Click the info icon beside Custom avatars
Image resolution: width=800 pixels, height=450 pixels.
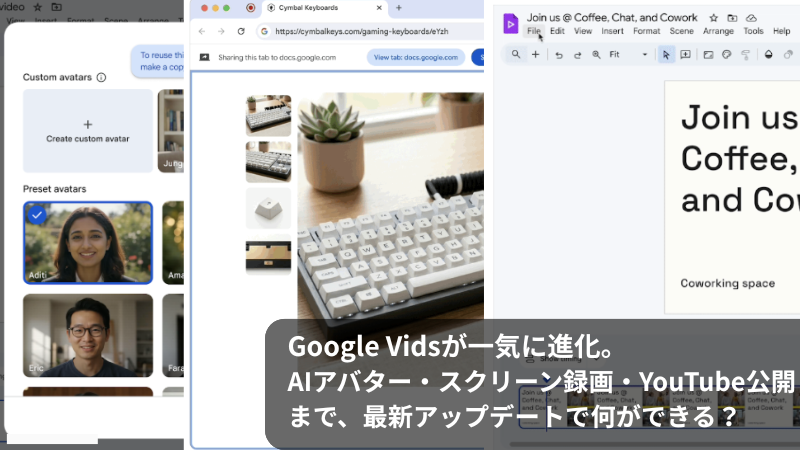point(101,77)
